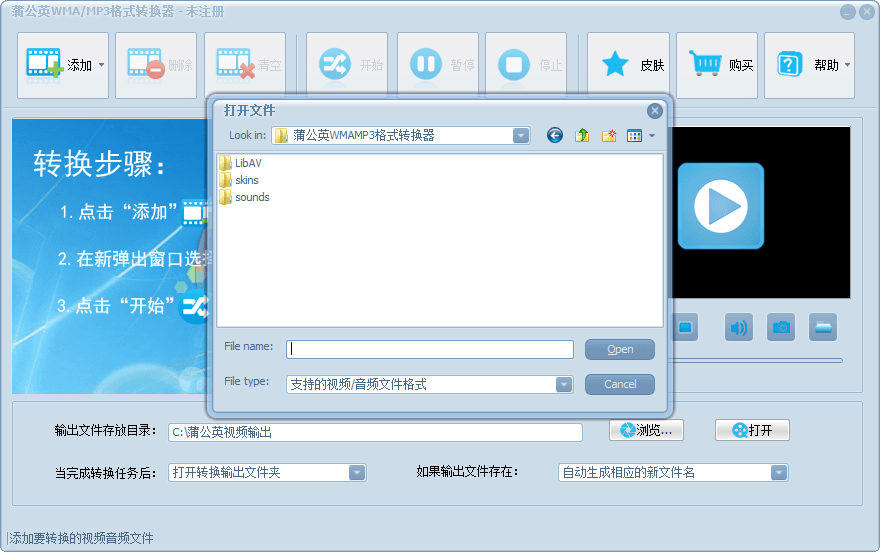The width and height of the screenshot is (880, 552).
Task: Expand the 当完成转换任务后 dropdown
Action: tap(357, 472)
